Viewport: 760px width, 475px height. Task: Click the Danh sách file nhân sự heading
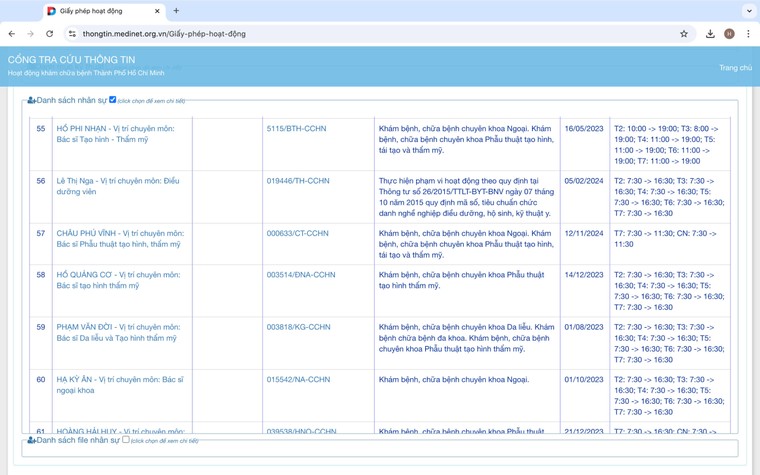point(77,440)
